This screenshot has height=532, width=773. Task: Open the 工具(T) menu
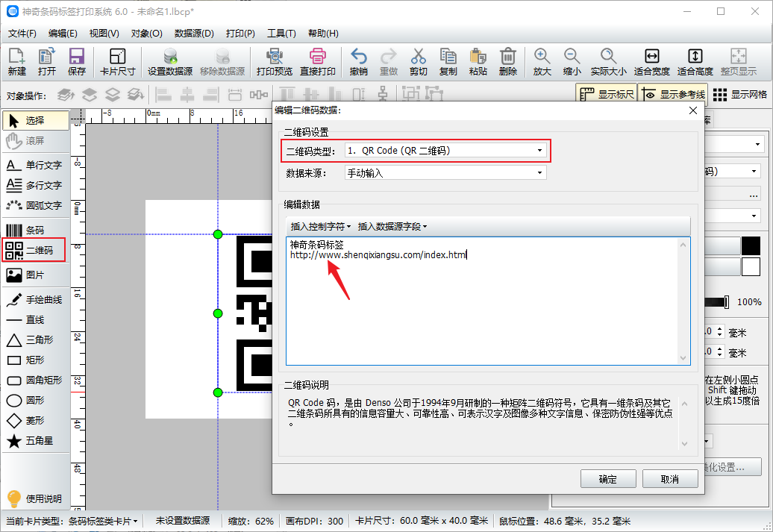point(281,34)
